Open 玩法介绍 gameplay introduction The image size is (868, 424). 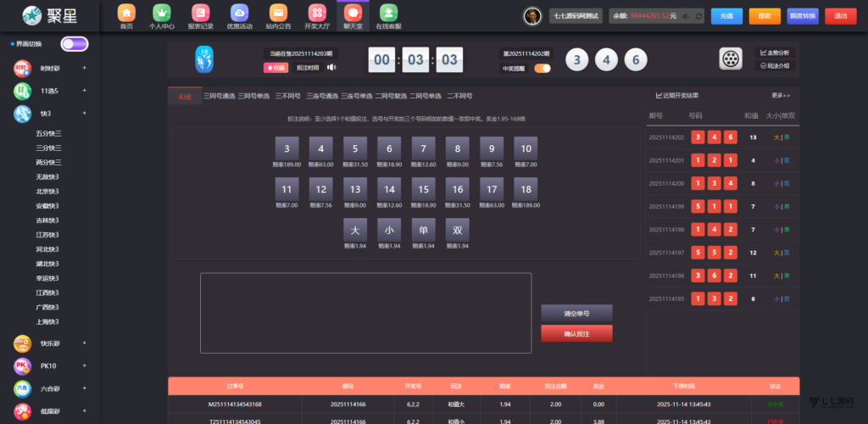[x=775, y=66]
